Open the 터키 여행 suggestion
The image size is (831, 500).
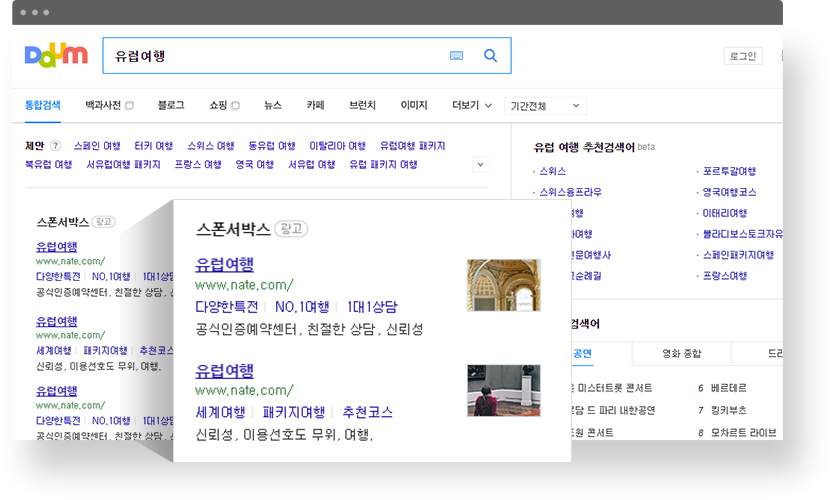(154, 146)
